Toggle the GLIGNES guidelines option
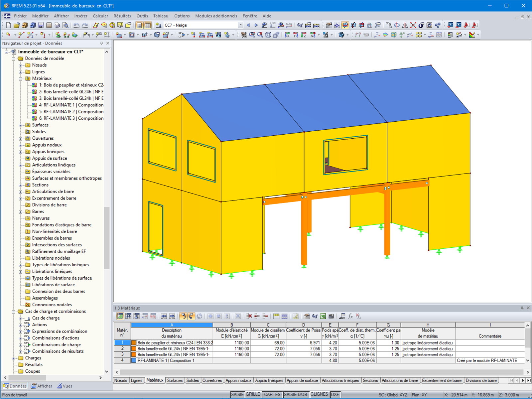 click(x=319, y=395)
